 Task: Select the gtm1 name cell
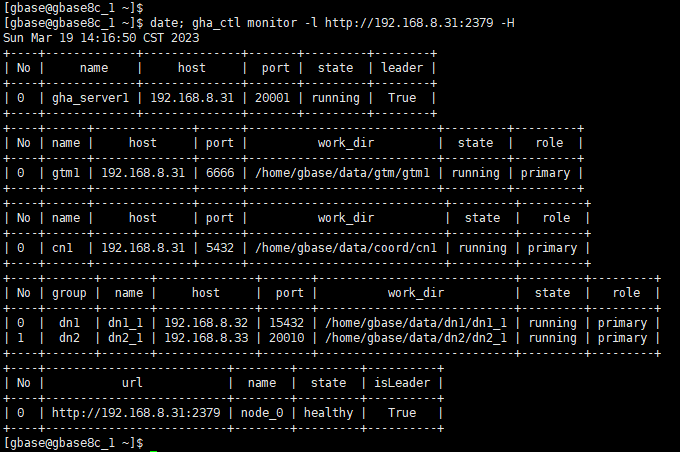[x=66, y=173]
